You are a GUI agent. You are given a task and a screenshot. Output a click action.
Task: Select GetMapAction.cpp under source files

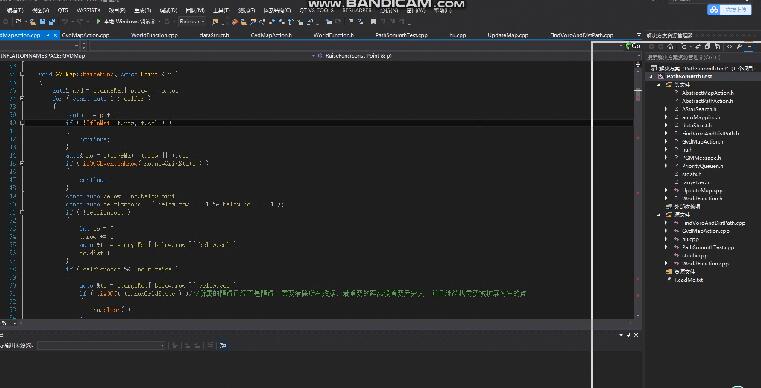(x=706, y=231)
